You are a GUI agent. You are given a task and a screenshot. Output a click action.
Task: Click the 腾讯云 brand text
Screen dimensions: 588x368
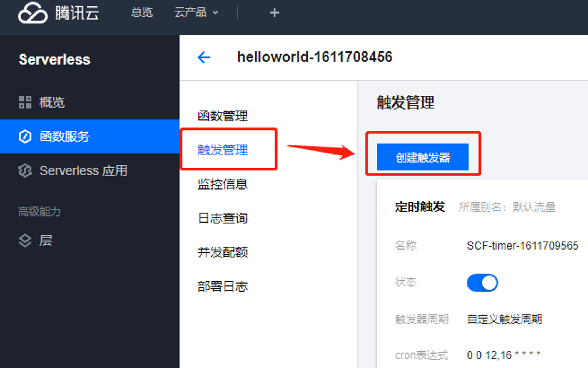pos(77,13)
